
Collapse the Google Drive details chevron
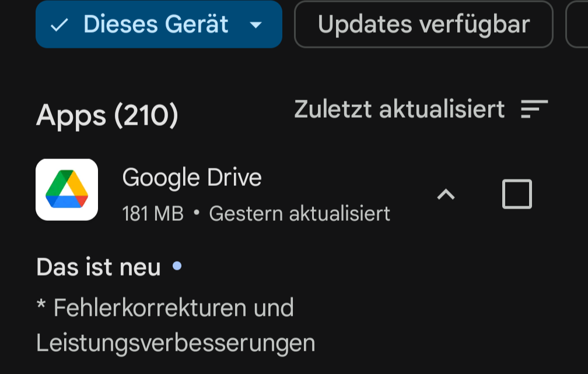[x=446, y=195]
